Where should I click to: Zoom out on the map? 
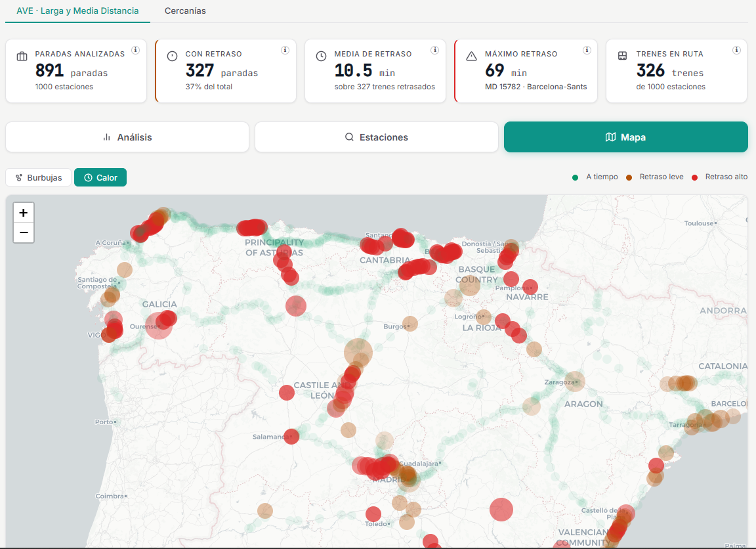point(24,232)
